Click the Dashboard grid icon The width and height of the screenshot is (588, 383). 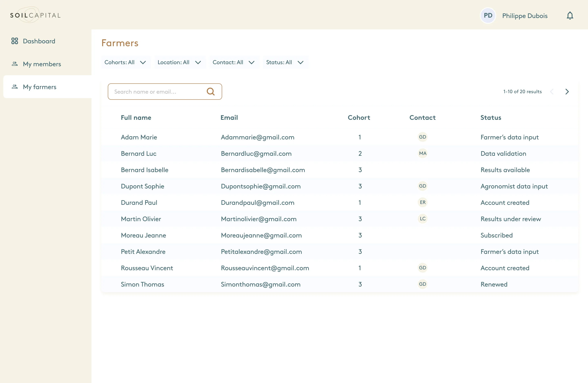tap(14, 41)
